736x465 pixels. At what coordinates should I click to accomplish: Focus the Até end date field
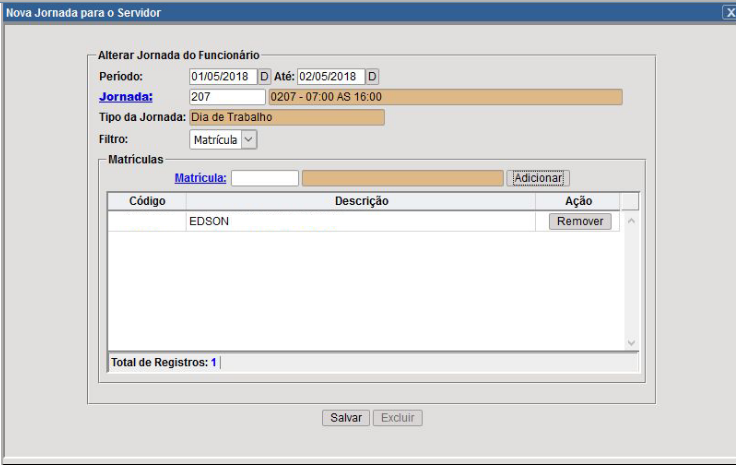coord(331,76)
